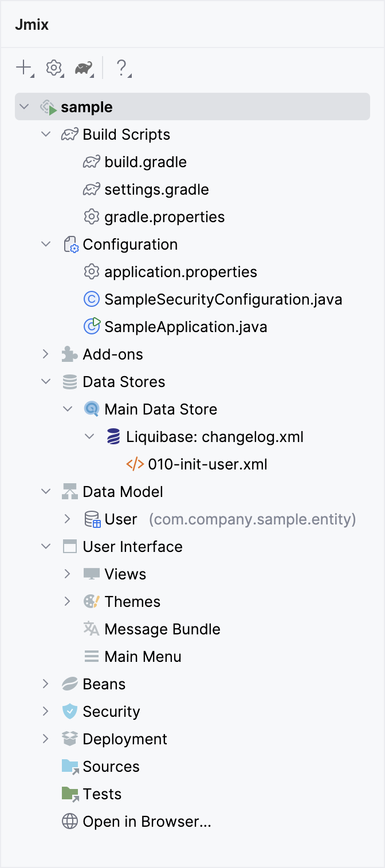Select build.gradle file
The height and width of the screenshot is (868, 385).
[146, 162]
